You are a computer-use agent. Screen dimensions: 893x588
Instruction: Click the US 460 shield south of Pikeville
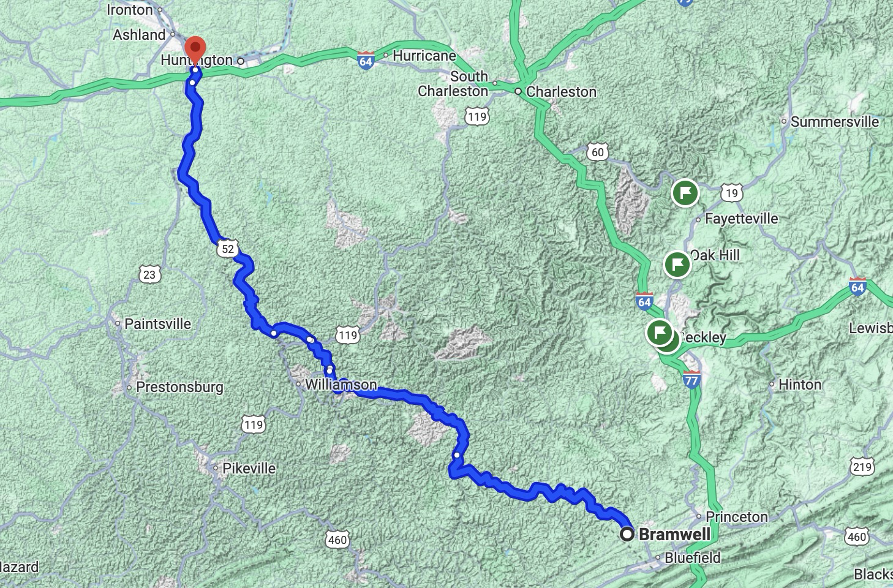337,540
